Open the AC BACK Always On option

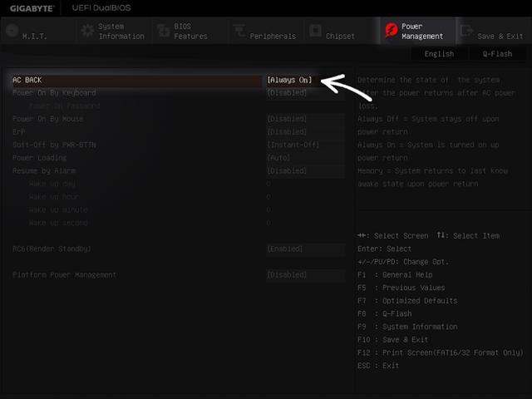[x=289, y=80]
